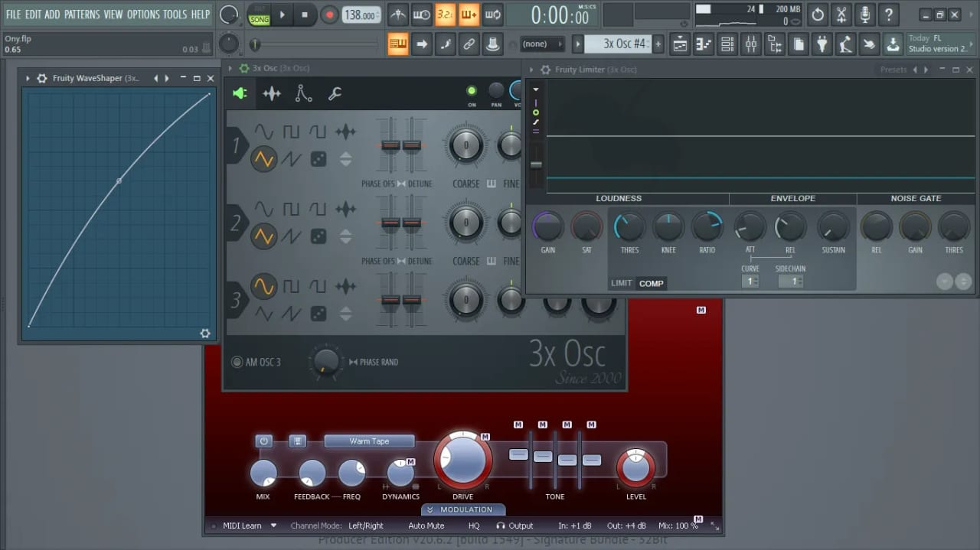Open the playlist view from toolbar
Screen dimensions: 980x550
(x=680, y=44)
